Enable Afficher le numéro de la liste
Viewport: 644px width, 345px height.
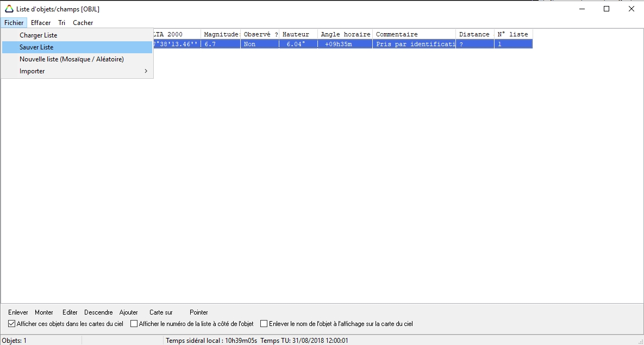coord(134,324)
